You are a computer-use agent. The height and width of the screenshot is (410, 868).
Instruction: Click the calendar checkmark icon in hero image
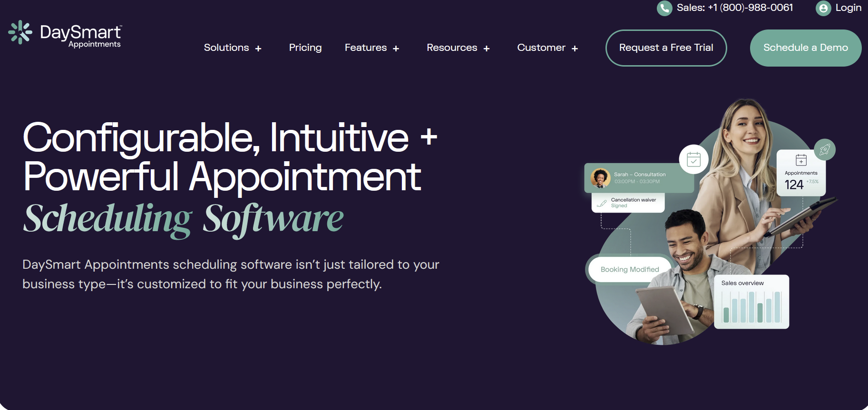pyautogui.click(x=693, y=159)
